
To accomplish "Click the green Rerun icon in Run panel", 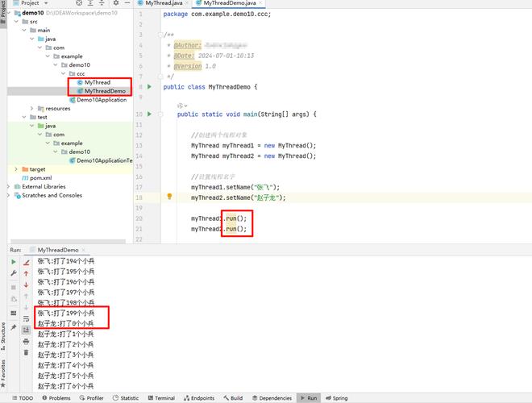I will pos(14,262).
